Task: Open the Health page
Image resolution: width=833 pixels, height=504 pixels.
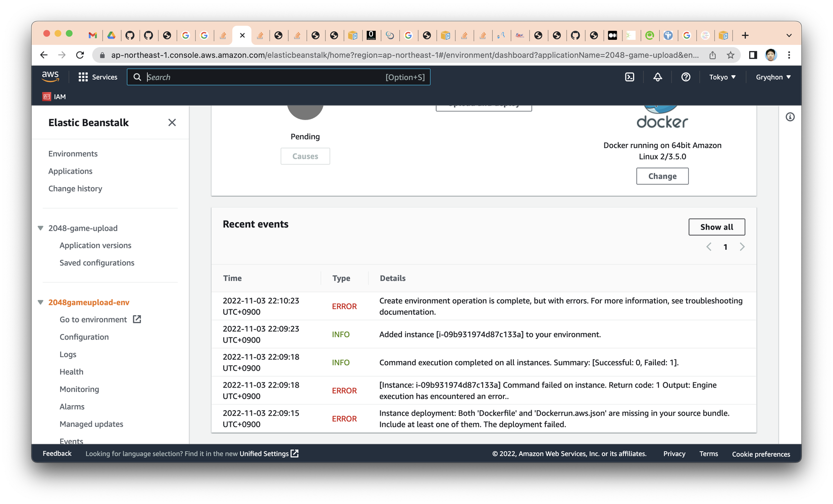Action: (72, 372)
